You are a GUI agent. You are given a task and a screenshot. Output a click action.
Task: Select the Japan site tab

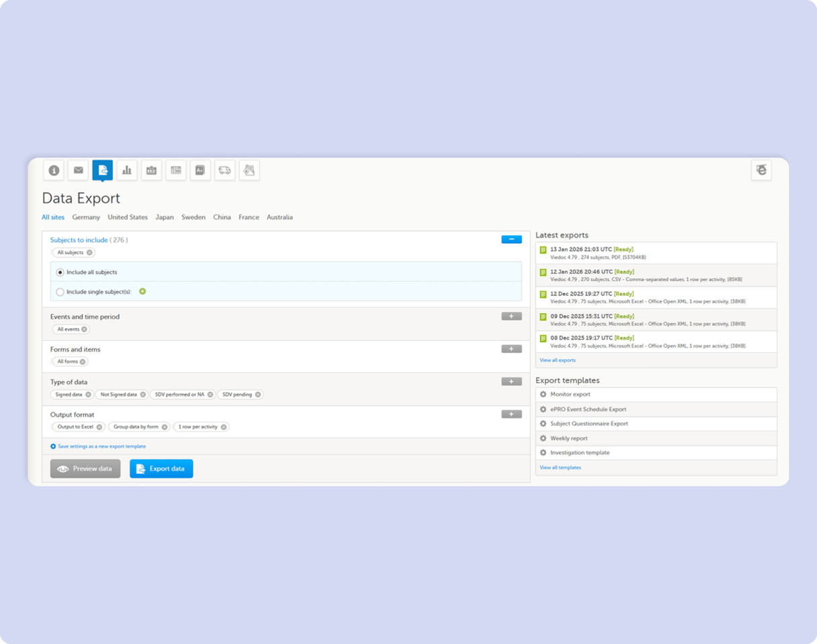165,217
